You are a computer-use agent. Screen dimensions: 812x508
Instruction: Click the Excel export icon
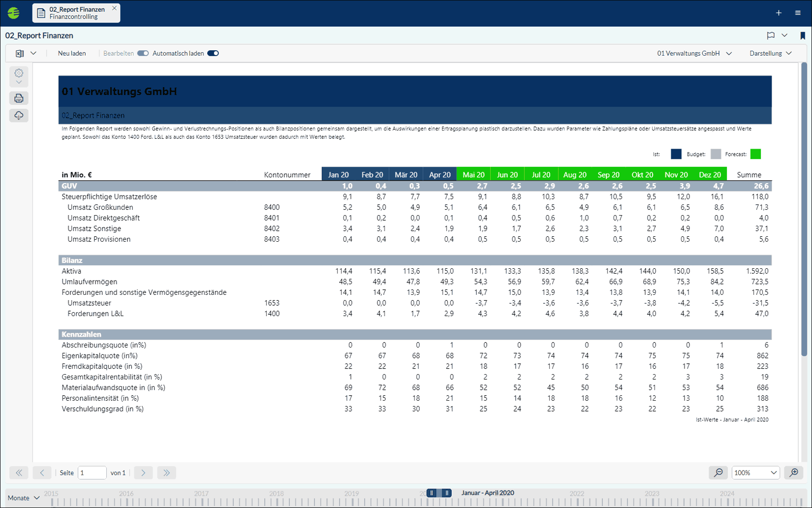[20, 53]
